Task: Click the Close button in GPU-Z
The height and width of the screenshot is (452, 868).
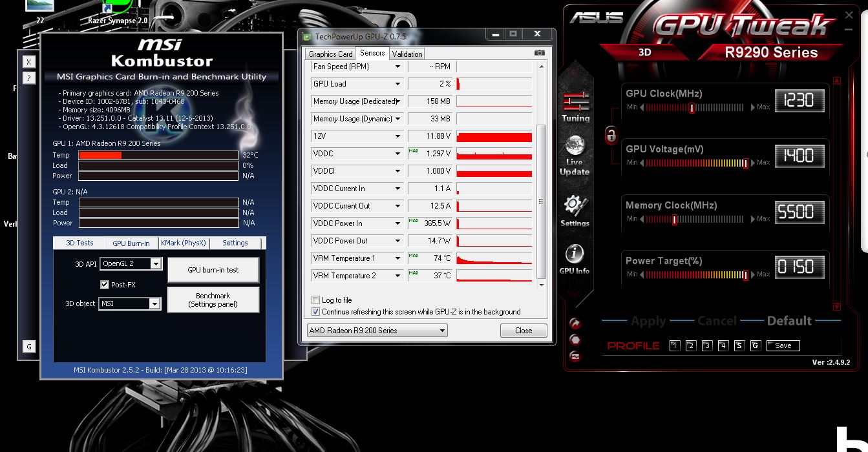Action: pyautogui.click(x=524, y=331)
